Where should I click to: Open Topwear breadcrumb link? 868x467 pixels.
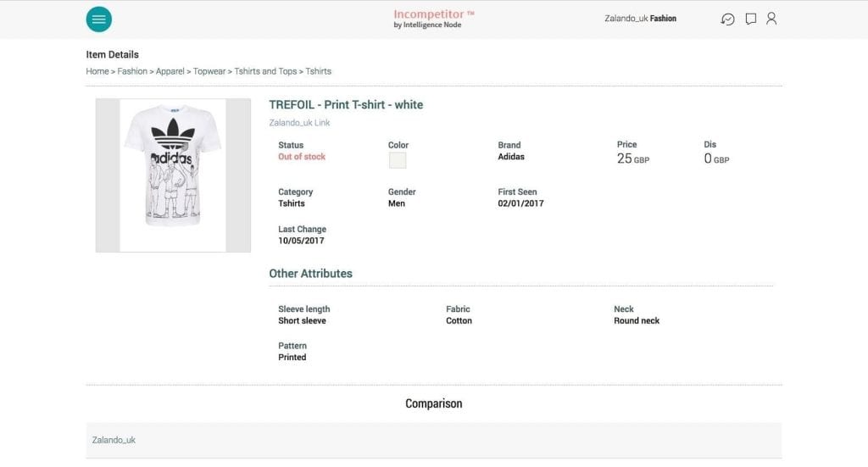(209, 71)
